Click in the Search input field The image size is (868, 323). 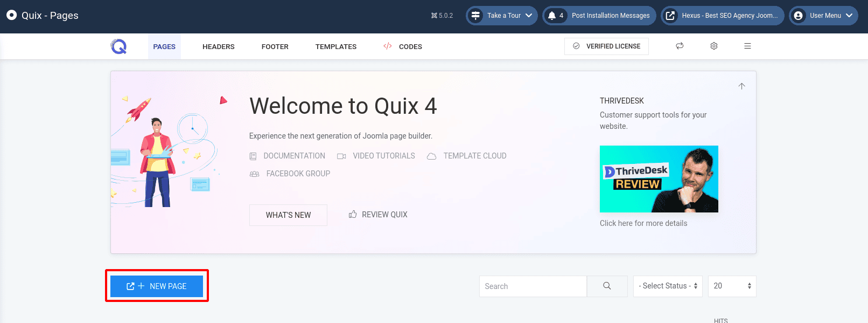coord(533,286)
